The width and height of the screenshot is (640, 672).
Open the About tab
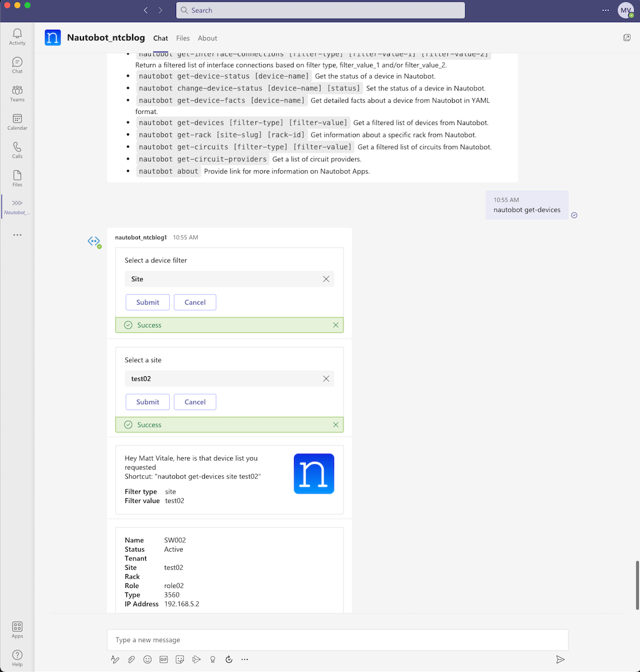(x=207, y=38)
